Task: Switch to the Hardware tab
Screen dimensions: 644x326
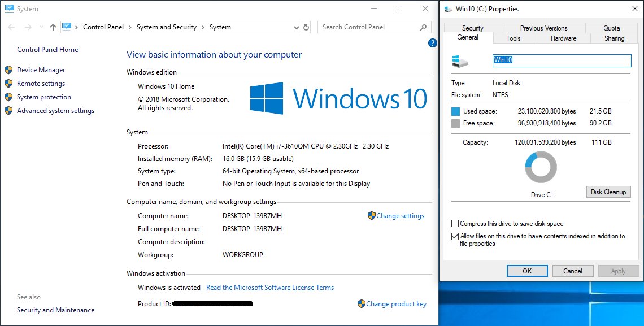Action: (x=564, y=38)
